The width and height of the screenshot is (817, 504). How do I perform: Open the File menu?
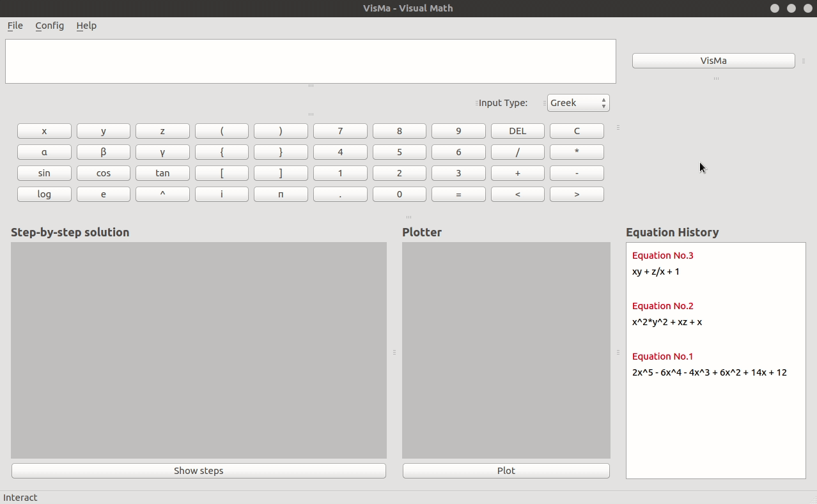[15, 26]
